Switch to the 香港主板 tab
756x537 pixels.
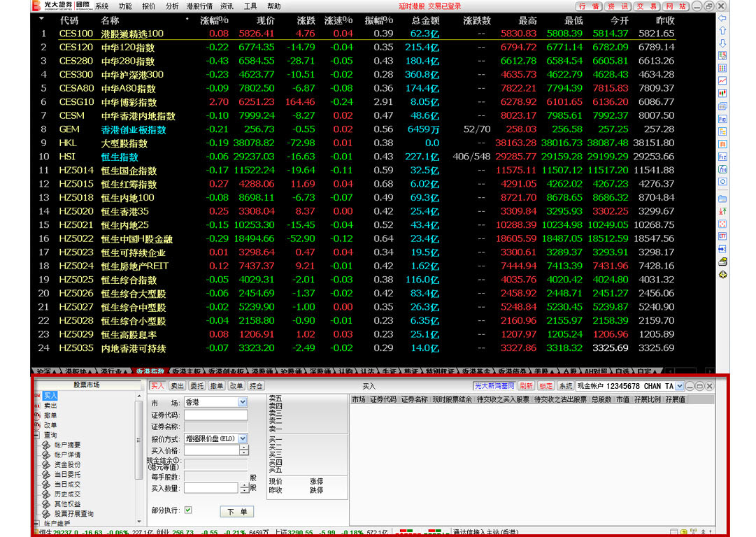point(186,371)
